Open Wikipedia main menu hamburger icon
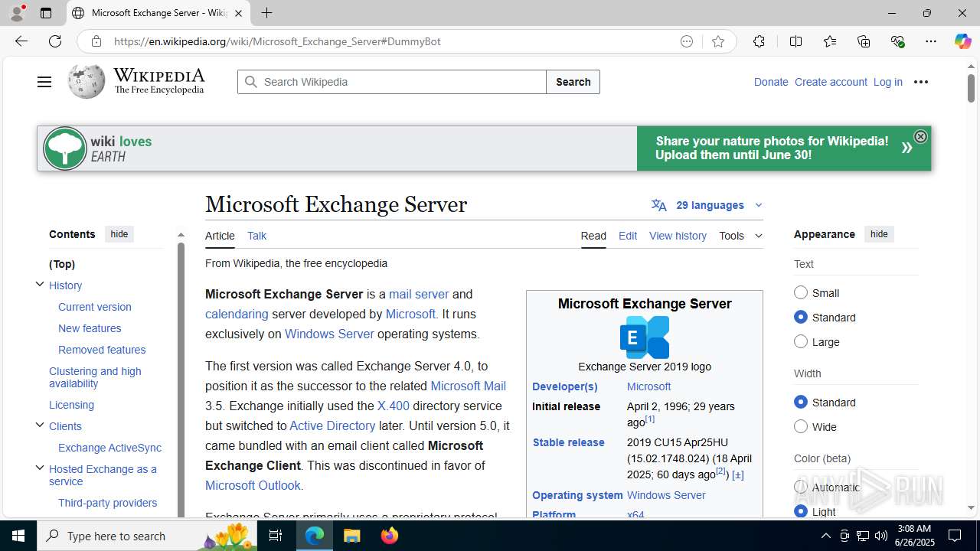Image resolution: width=980 pixels, height=551 pixels. tap(44, 82)
